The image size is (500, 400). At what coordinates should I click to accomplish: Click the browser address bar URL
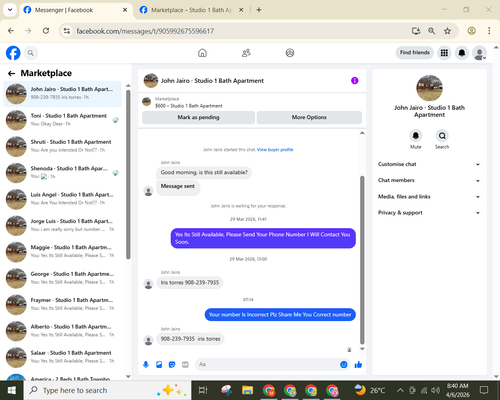pos(145,31)
